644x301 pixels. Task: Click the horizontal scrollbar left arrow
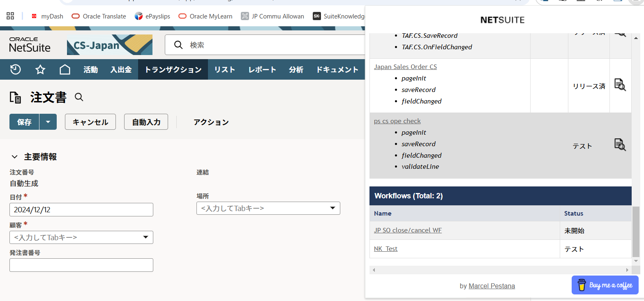[374, 270]
